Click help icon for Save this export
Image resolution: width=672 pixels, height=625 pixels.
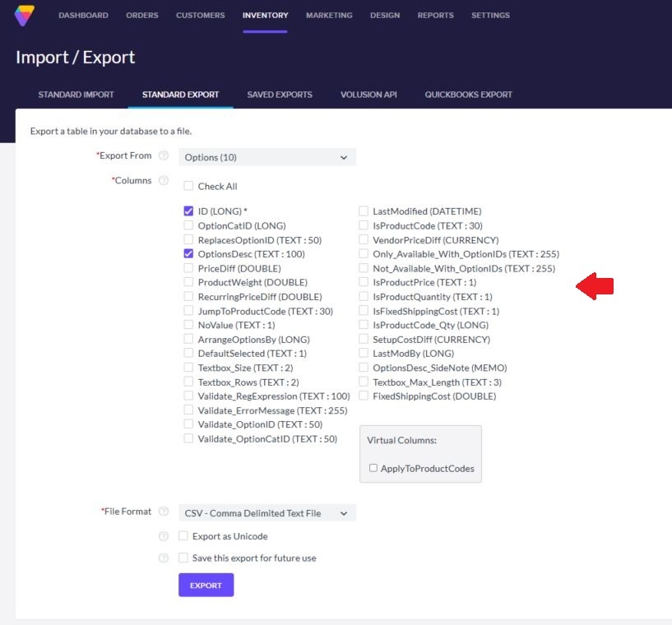coord(164,558)
